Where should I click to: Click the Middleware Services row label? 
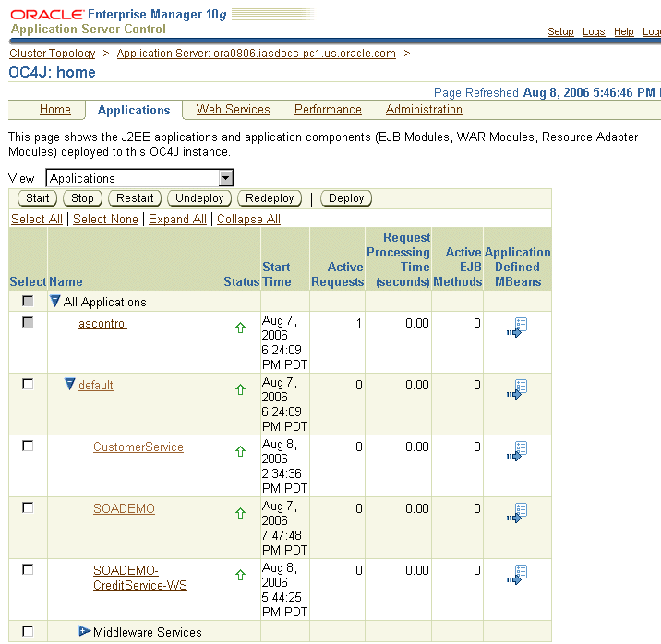point(148,632)
